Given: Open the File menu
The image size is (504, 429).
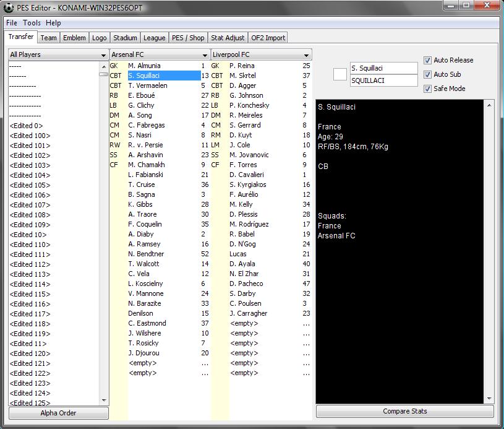Looking at the screenshot, I should coord(12,23).
